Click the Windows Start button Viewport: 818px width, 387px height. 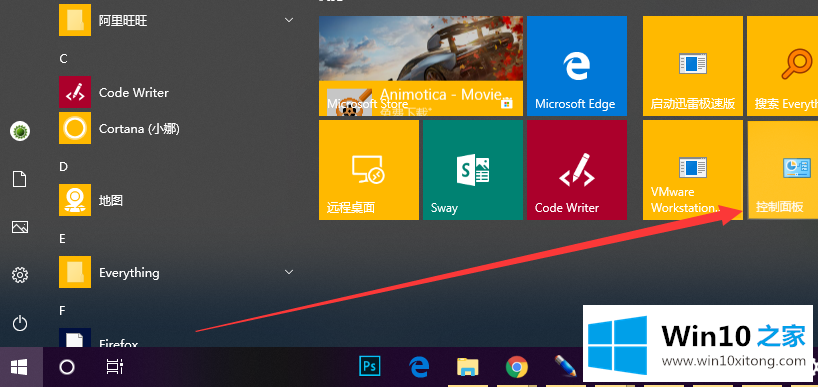[x=19, y=367]
